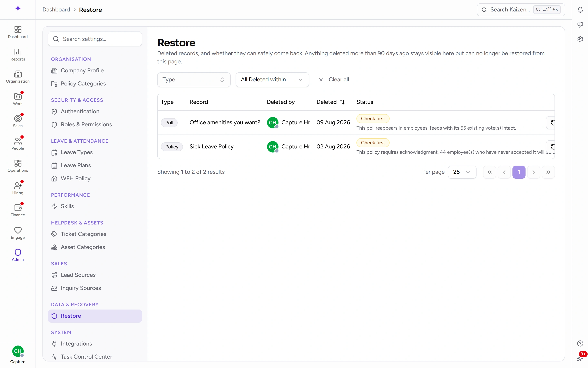This screenshot has height=368, width=588.
Task: Open Roles & Permissions settings
Action: [95, 125]
